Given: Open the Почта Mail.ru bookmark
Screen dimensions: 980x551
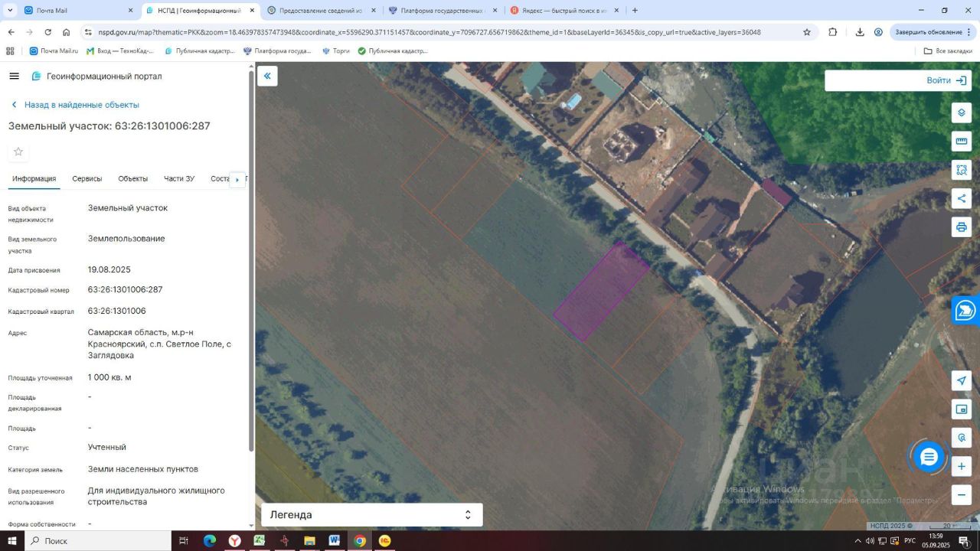Looking at the screenshot, I should tap(54, 51).
